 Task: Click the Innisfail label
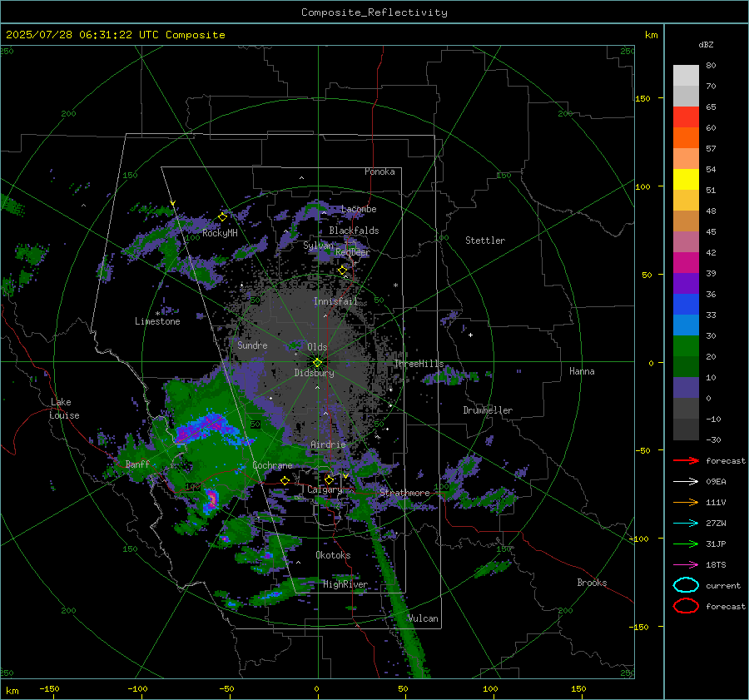coord(335,301)
